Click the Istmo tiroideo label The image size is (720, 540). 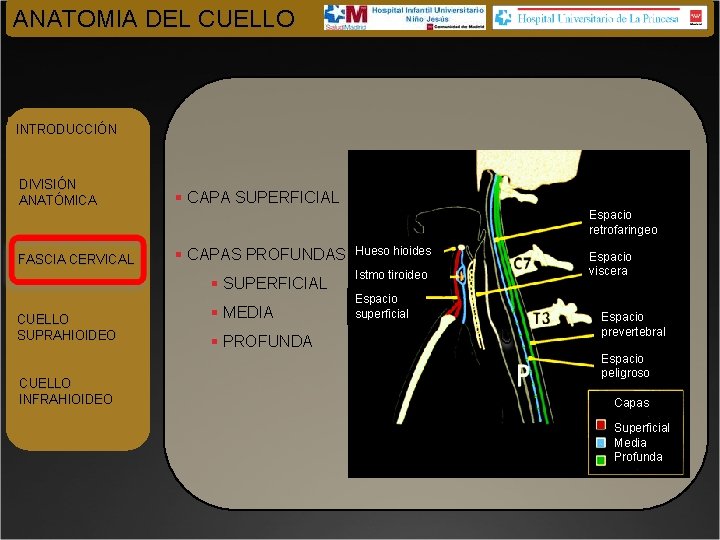391,275
